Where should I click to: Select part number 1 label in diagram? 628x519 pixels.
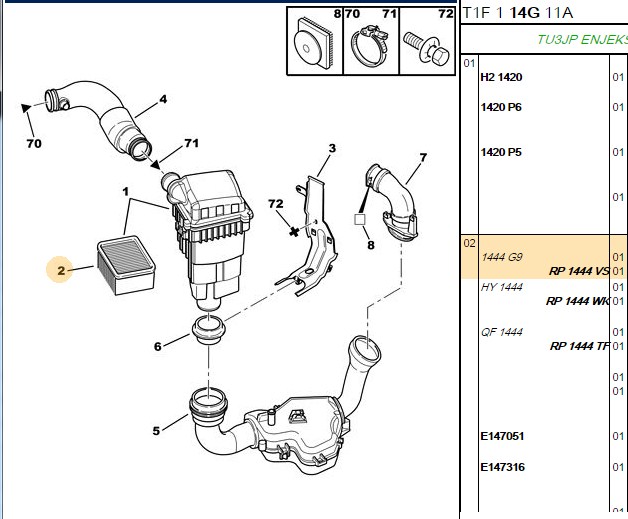pos(126,192)
